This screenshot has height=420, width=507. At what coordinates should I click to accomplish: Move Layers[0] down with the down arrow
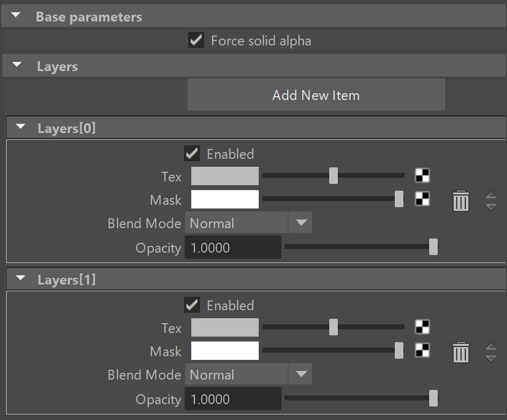tap(491, 207)
